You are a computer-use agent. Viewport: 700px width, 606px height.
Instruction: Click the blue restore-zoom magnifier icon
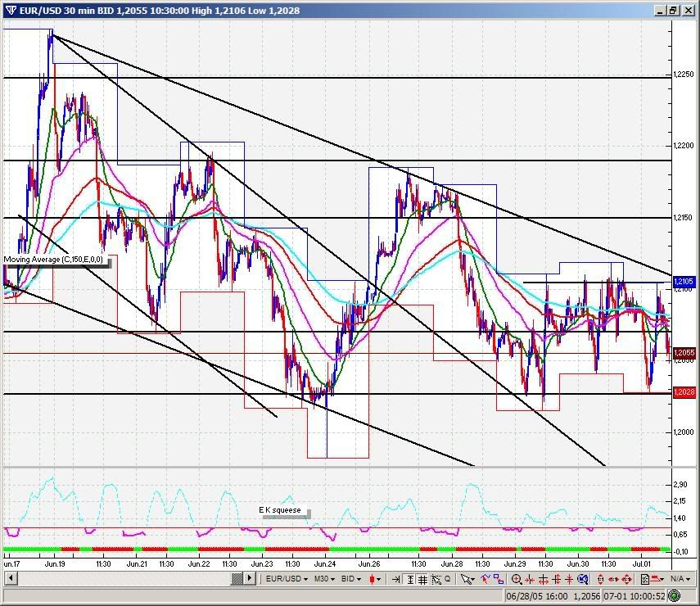coord(583,579)
